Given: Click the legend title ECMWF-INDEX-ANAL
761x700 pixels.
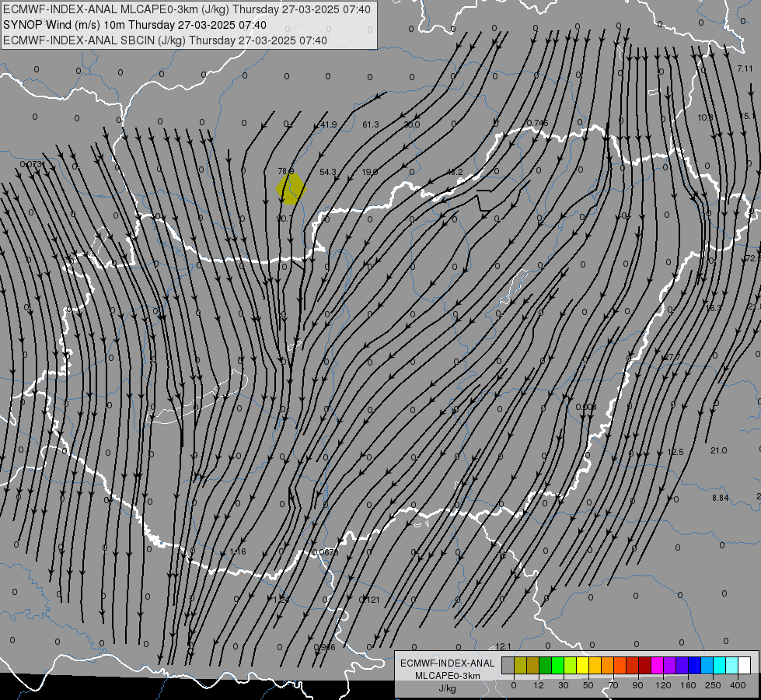Looking at the screenshot, I should coord(447,663).
